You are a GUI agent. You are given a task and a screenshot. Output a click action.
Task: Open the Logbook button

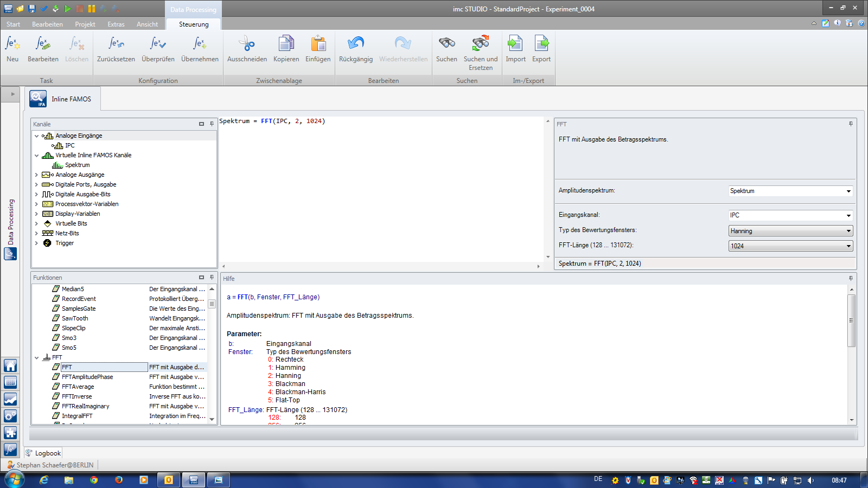coord(43,453)
